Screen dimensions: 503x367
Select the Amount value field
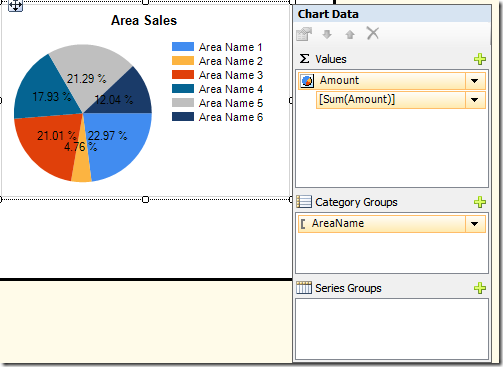click(382, 81)
